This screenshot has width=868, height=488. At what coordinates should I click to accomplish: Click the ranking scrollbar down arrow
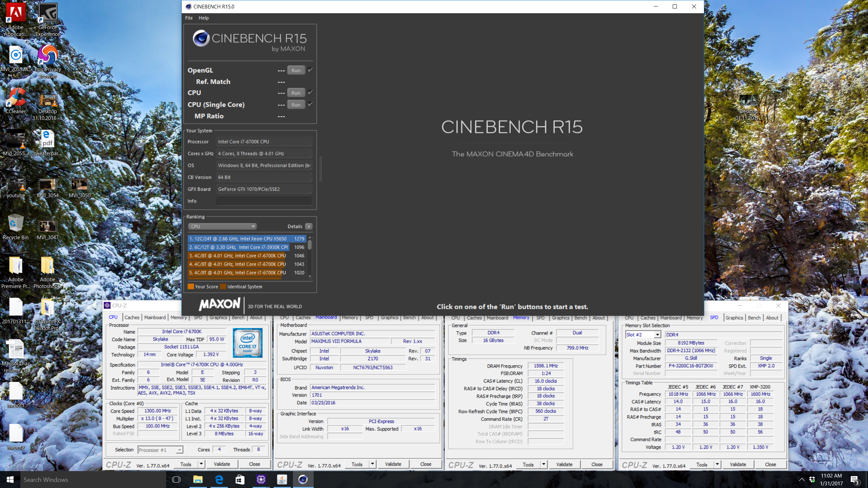pyautogui.click(x=310, y=277)
